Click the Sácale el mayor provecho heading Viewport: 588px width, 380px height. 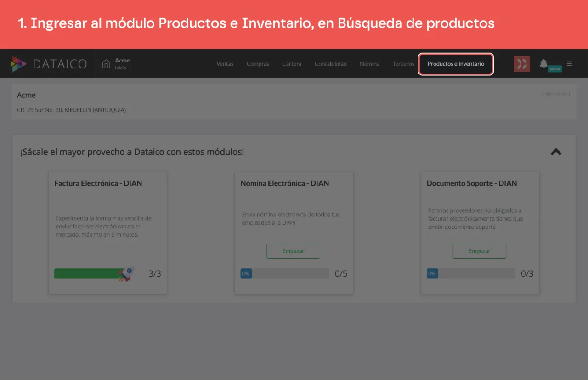[x=132, y=152]
